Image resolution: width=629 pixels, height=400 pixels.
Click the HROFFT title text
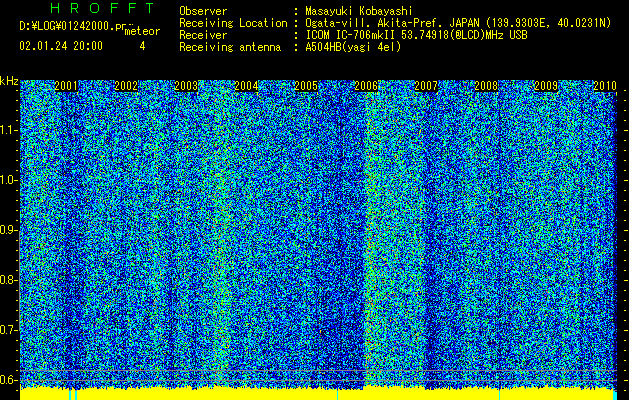[102, 8]
